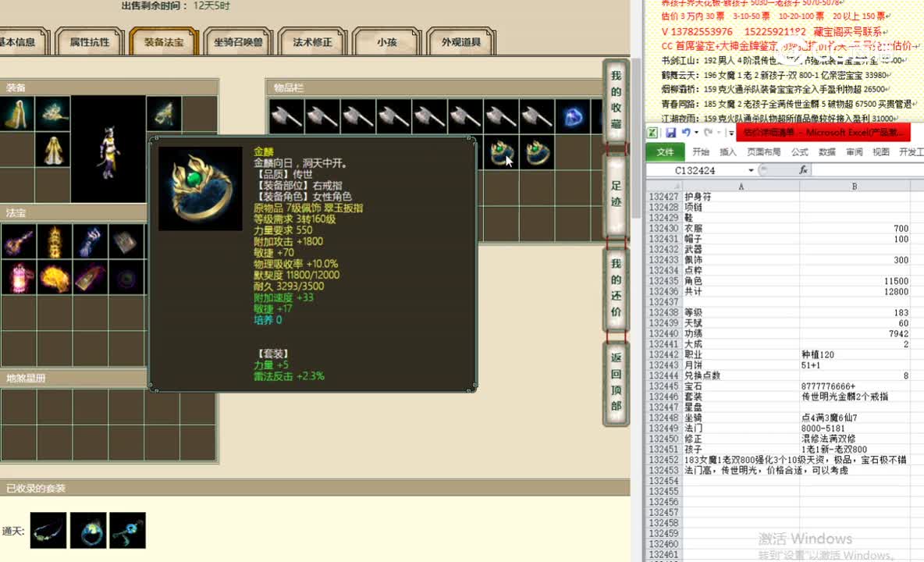
Task: Click the flaming guitar-shaped 法宝 icon
Action: [x=18, y=241]
